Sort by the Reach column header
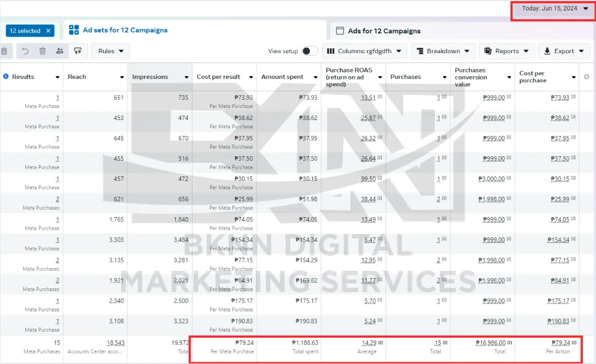The height and width of the screenshot is (364, 596). pos(77,77)
